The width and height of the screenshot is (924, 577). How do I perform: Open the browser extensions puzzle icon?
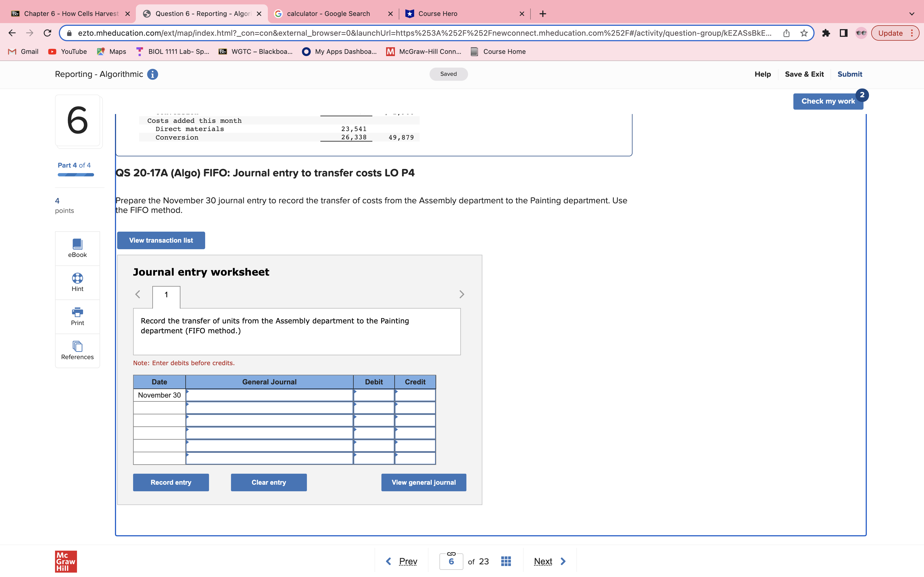(826, 33)
